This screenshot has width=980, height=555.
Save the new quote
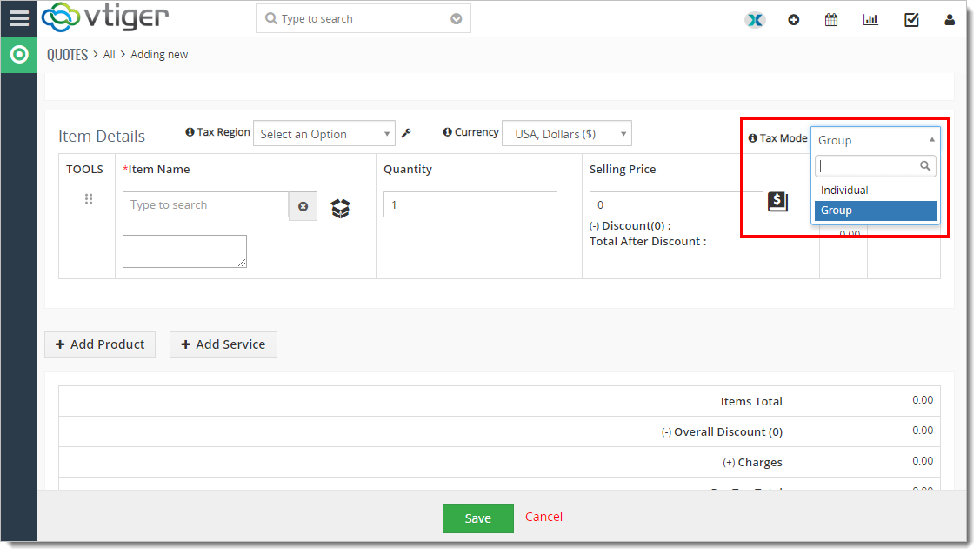(478, 518)
